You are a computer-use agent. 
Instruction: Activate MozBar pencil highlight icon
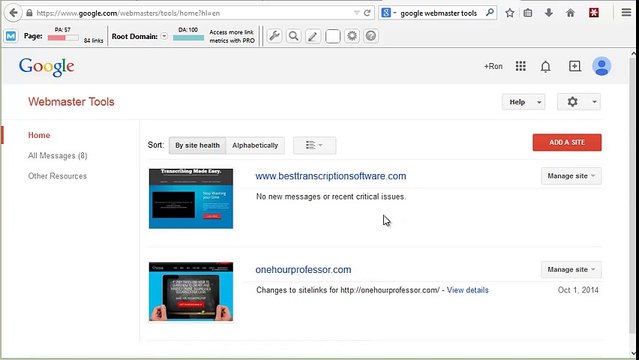pyautogui.click(x=313, y=36)
